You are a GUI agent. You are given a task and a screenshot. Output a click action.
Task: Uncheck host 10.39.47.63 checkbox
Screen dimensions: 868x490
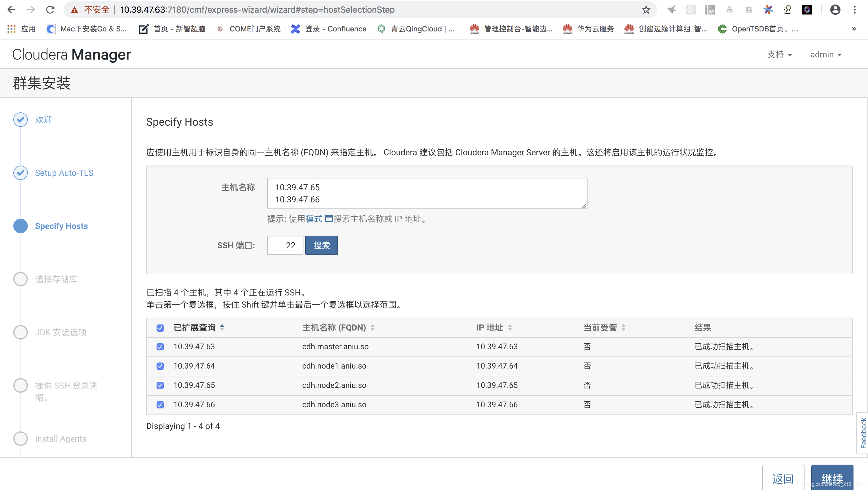coord(160,347)
